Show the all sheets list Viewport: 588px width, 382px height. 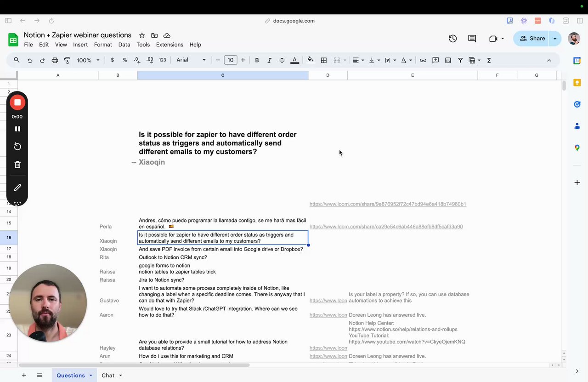40,376
